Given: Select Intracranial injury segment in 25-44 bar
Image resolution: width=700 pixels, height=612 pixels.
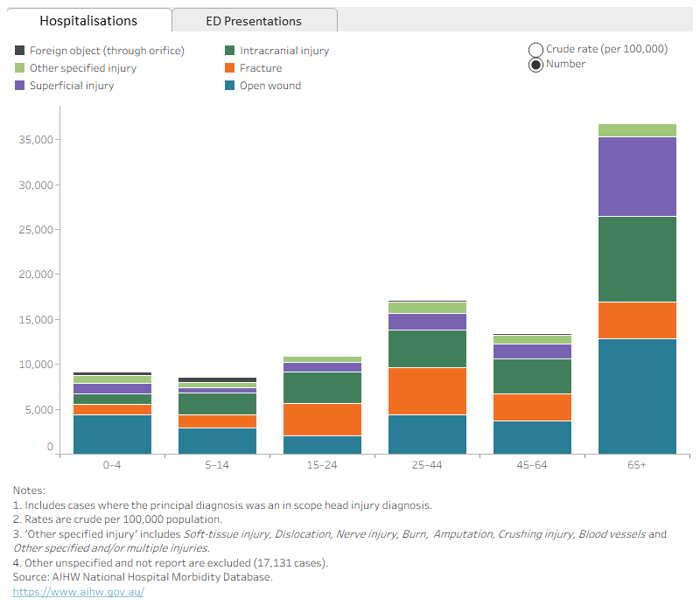Looking at the screenshot, I should click(427, 349).
